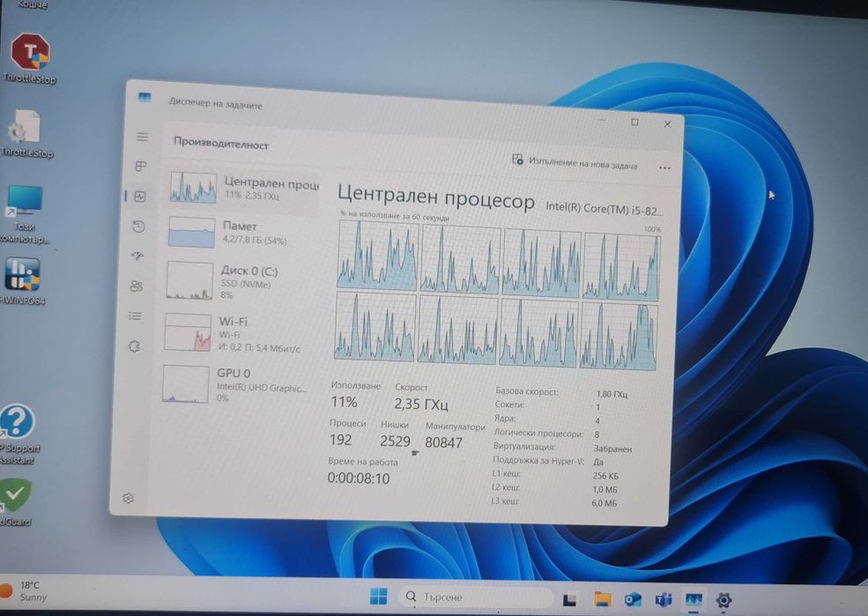Click the '11%' utilization value
This screenshot has height=616, width=868.
(x=344, y=402)
